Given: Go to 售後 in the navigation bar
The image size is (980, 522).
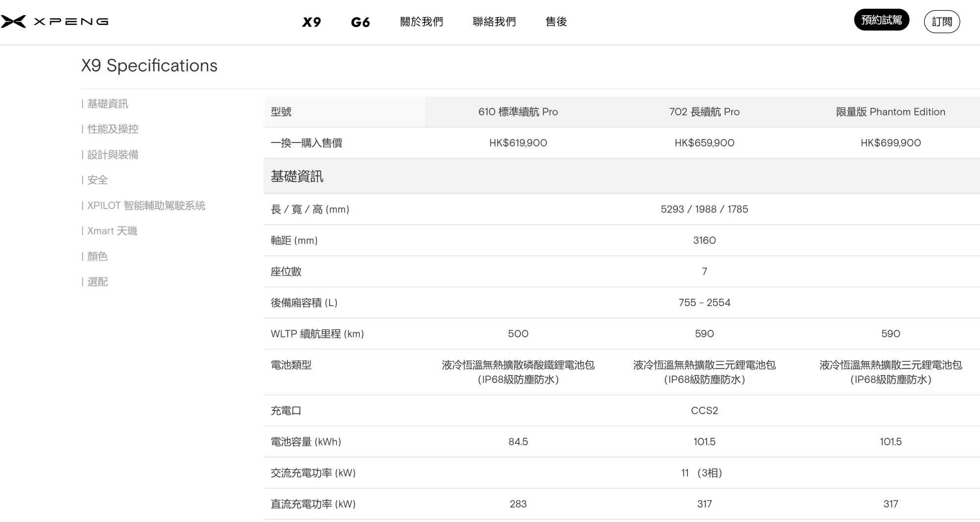Looking at the screenshot, I should (556, 22).
